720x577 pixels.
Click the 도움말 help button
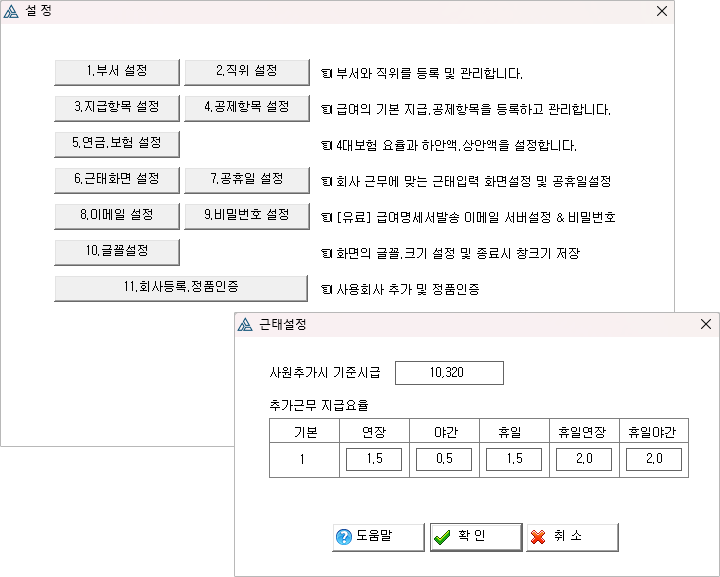tap(378, 537)
